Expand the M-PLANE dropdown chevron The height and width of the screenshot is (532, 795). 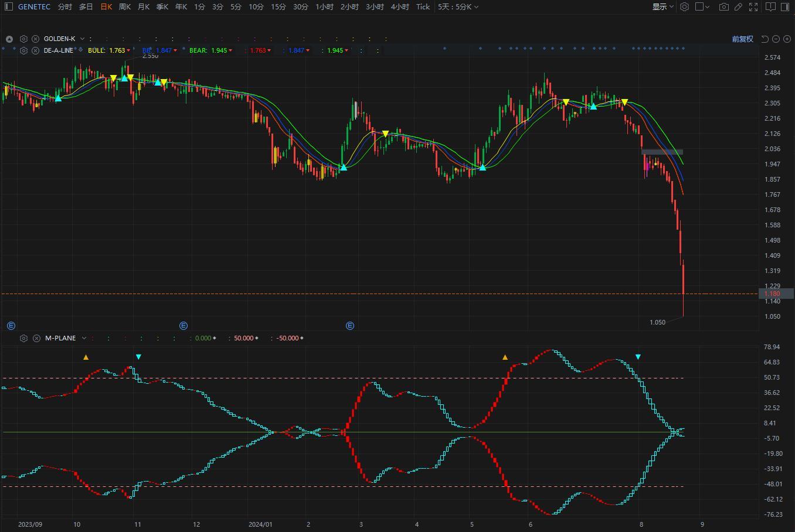(x=84, y=338)
